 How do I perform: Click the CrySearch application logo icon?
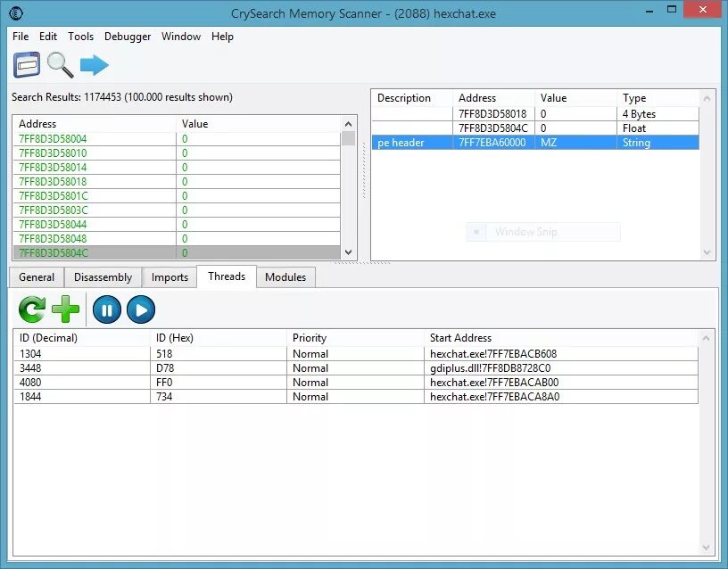[16, 13]
